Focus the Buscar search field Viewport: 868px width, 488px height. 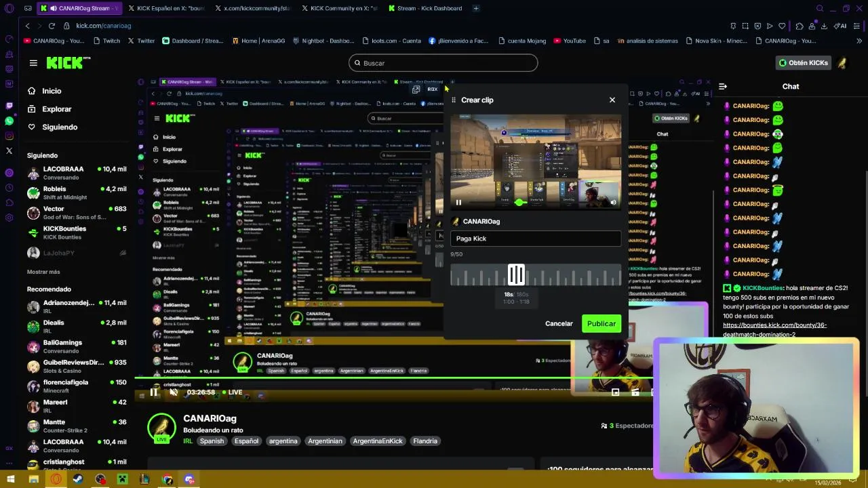(443, 63)
